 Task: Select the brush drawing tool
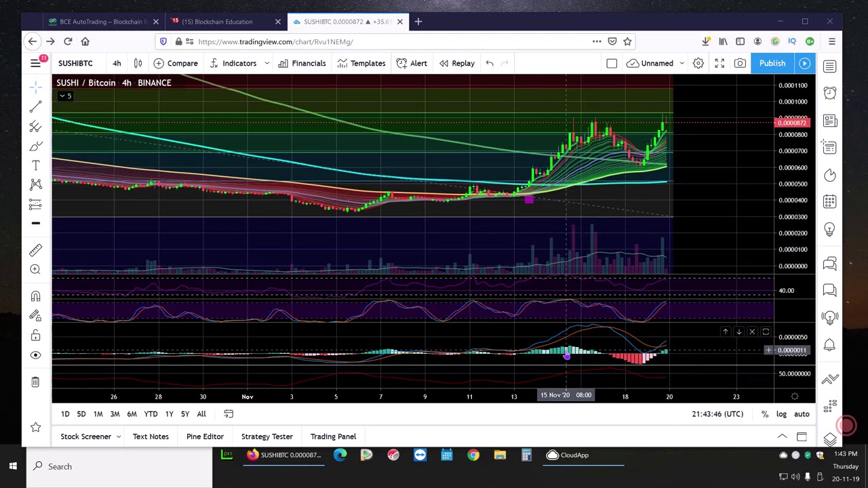[x=35, y=146]
